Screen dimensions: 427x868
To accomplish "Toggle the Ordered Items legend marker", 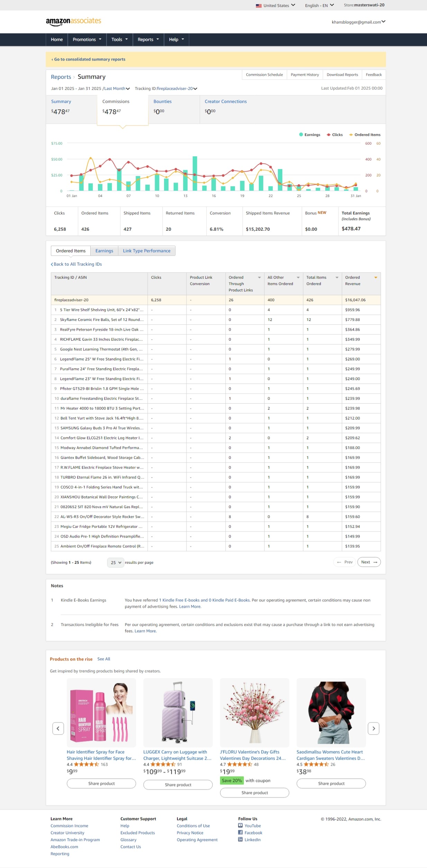I will pyautogui.click(x=351, y=135).
